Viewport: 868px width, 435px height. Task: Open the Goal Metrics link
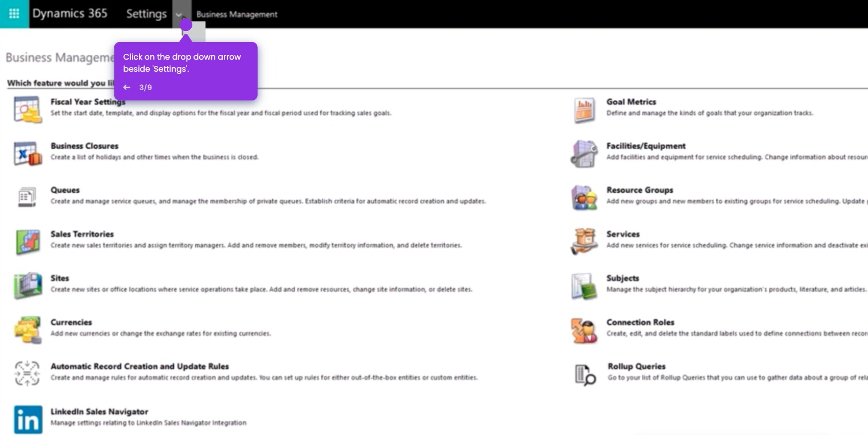pyautogui.click(x=631, y=102)
